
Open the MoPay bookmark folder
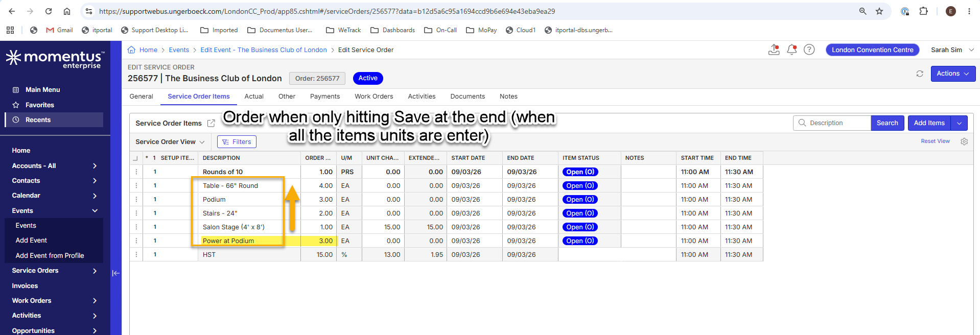pyautogui.click(x=481, y=30)
